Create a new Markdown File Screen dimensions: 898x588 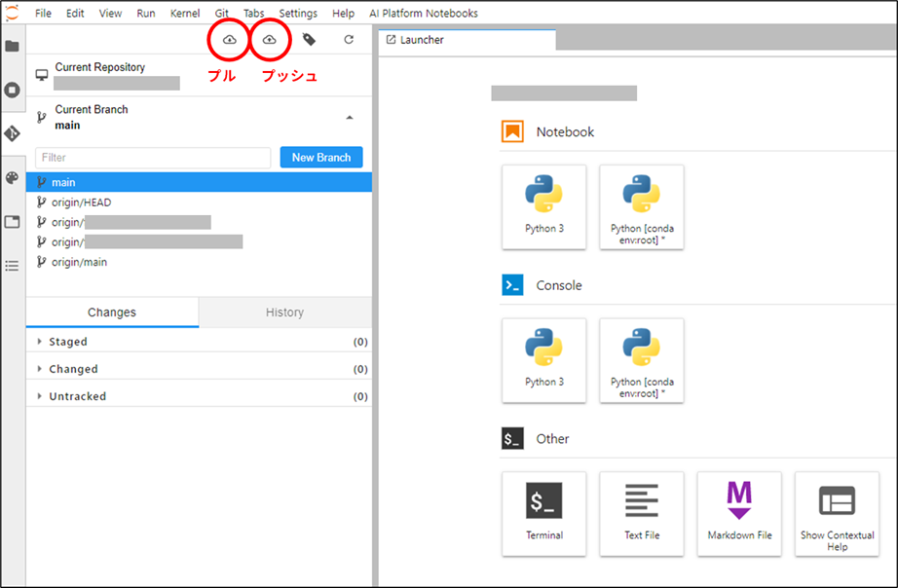click(x=738, y=514)
